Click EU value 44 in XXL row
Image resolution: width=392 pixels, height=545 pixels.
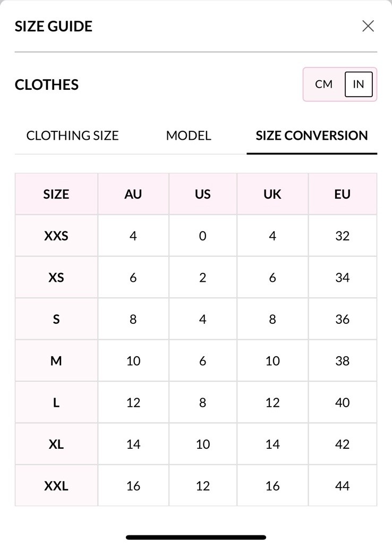pos(343,486)
